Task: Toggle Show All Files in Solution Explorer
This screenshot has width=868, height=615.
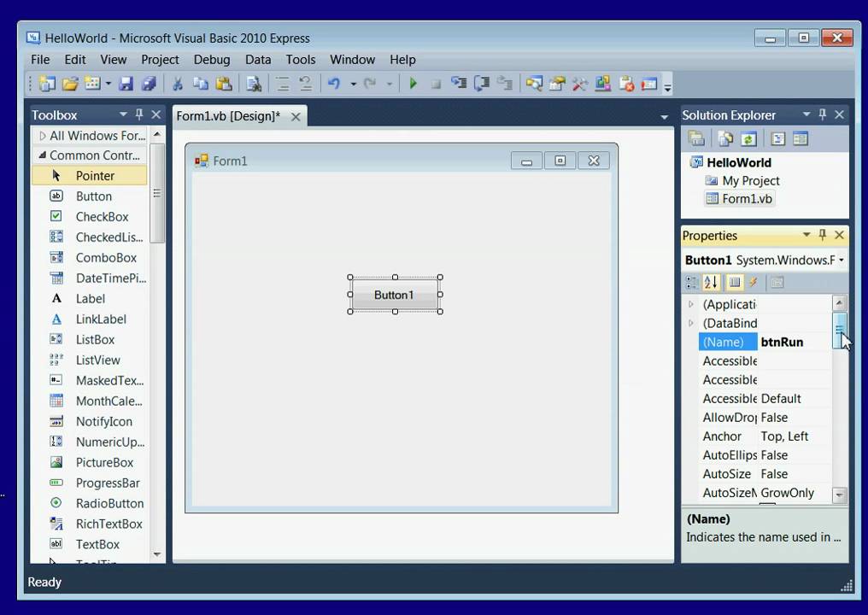Action: pyautogui.click(x=725, y=139)
